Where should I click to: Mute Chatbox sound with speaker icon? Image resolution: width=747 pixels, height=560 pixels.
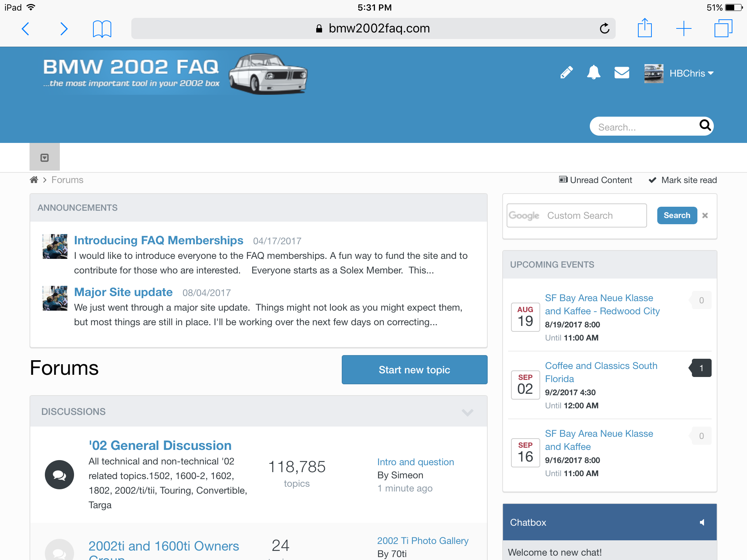tap(702, 522)
